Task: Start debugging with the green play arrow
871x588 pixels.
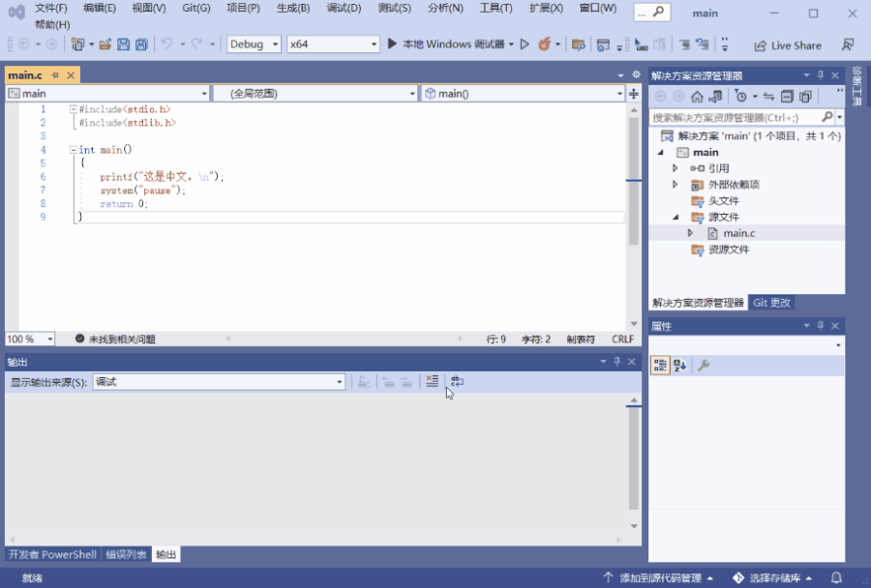Action: pyautogui.click(x=392, y=44)
